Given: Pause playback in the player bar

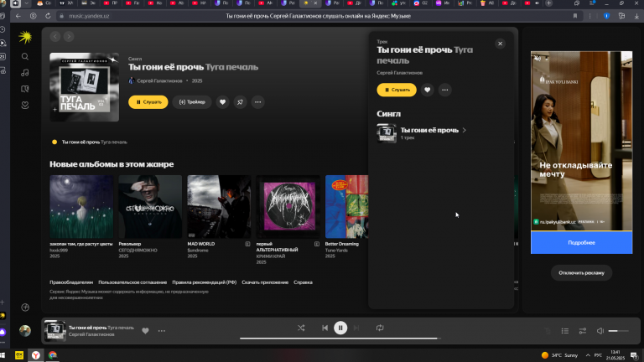Looking at the screenshot, I should point(340,328).
